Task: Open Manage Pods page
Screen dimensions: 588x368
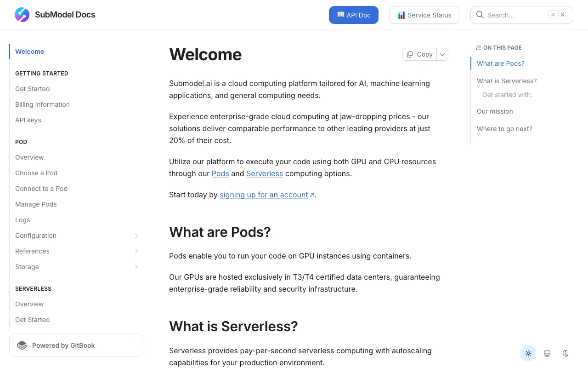Action: [36, 204]
